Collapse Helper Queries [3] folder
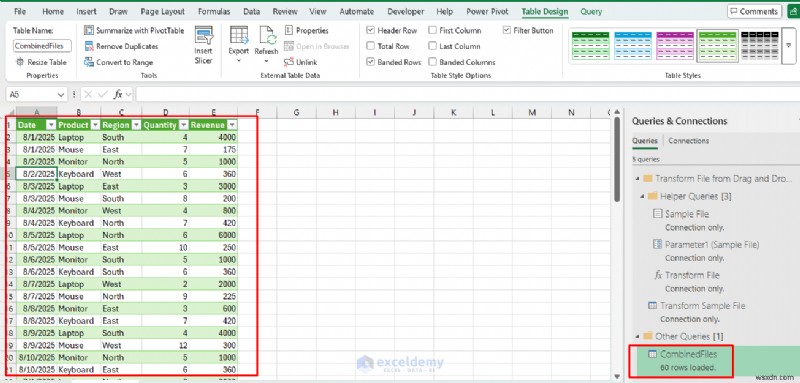This screenshot has height=383, width=800. tap(641, 196)
